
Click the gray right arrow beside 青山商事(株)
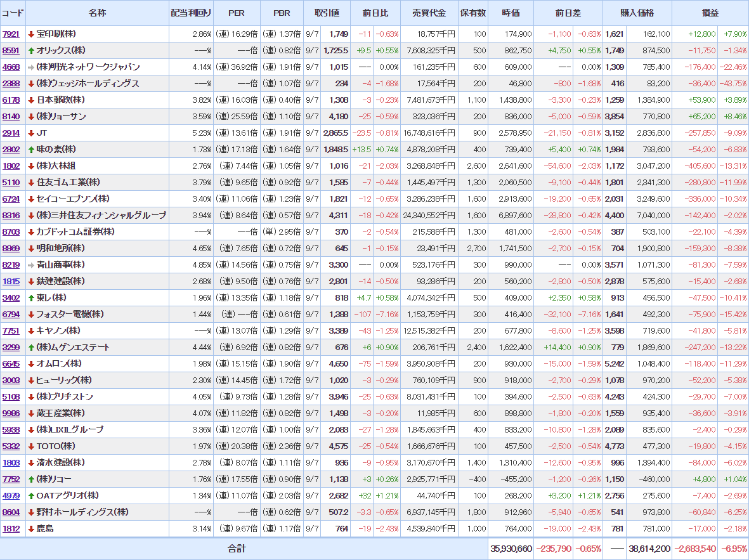(x=31, y=265)
